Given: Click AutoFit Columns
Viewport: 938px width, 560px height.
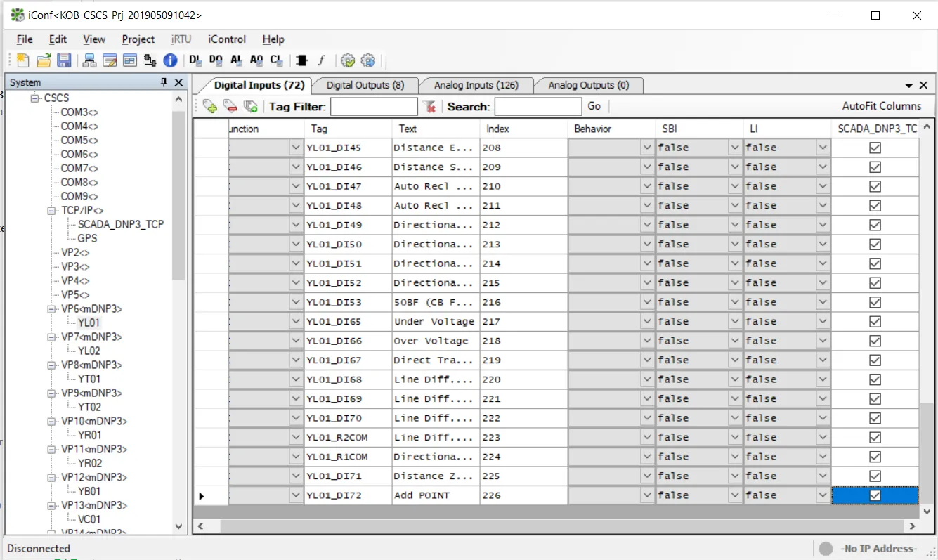Looking at the screenshot, I should pos(882,106).
